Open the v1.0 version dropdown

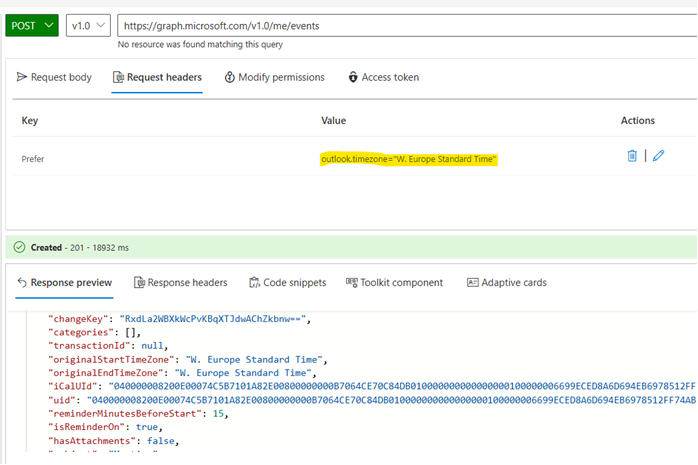(x=88, y=25)
